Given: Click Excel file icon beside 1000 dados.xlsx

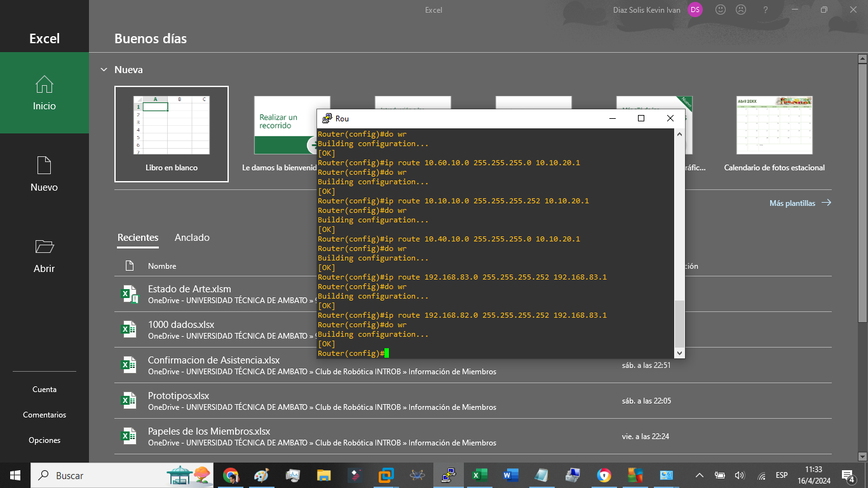Looking at the screenshot, I should click(x=129, y=329).
